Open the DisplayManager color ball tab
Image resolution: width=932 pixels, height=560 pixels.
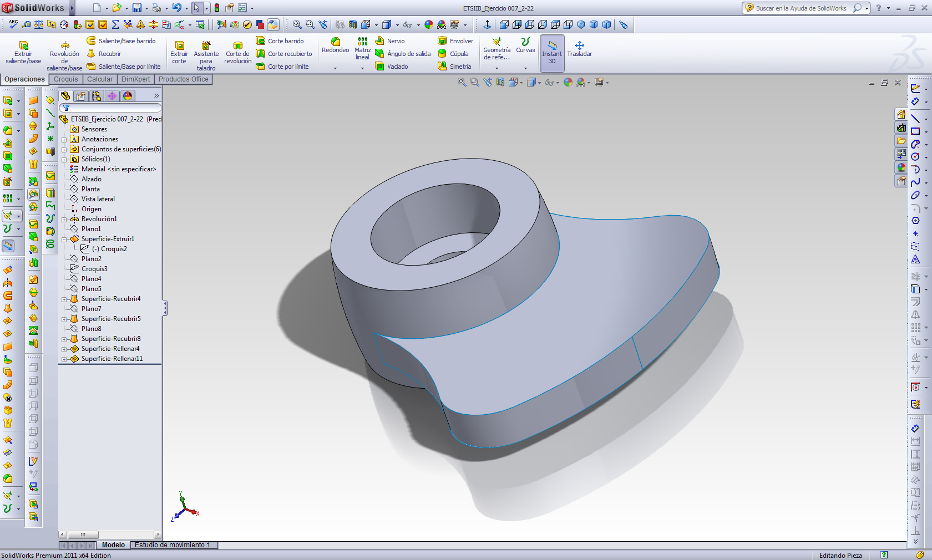(128, 96)
